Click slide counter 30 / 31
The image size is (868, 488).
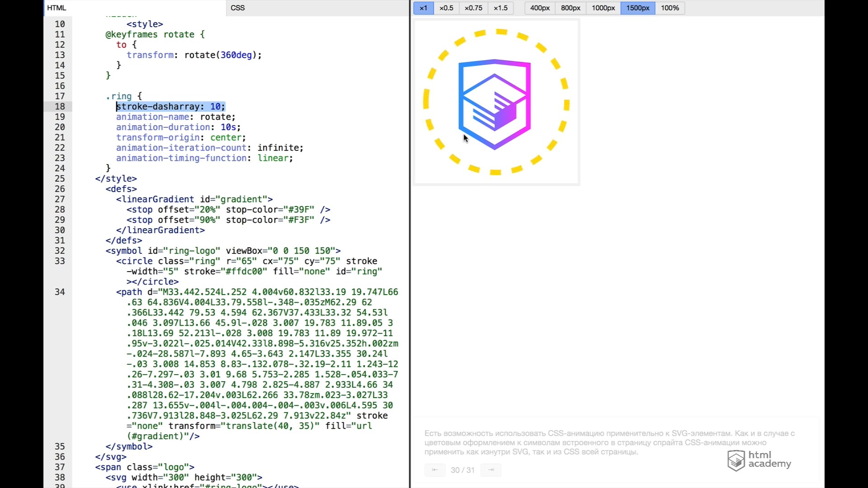(462, 470)
